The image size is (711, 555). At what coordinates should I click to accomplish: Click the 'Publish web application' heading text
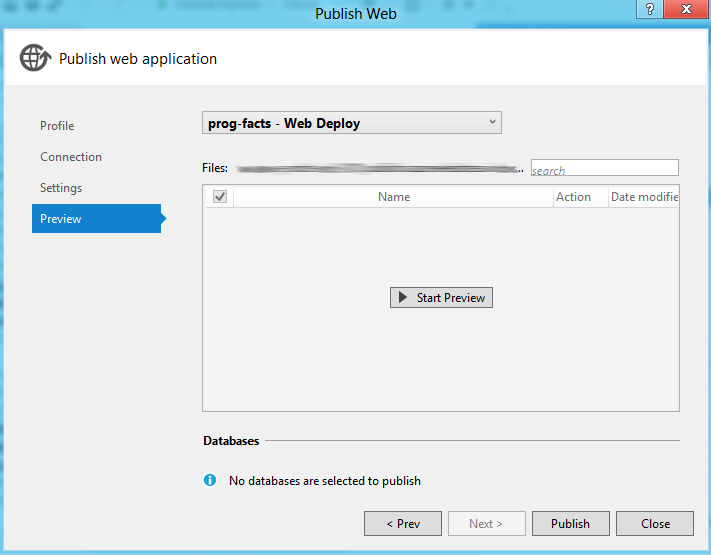click(138, 59)
